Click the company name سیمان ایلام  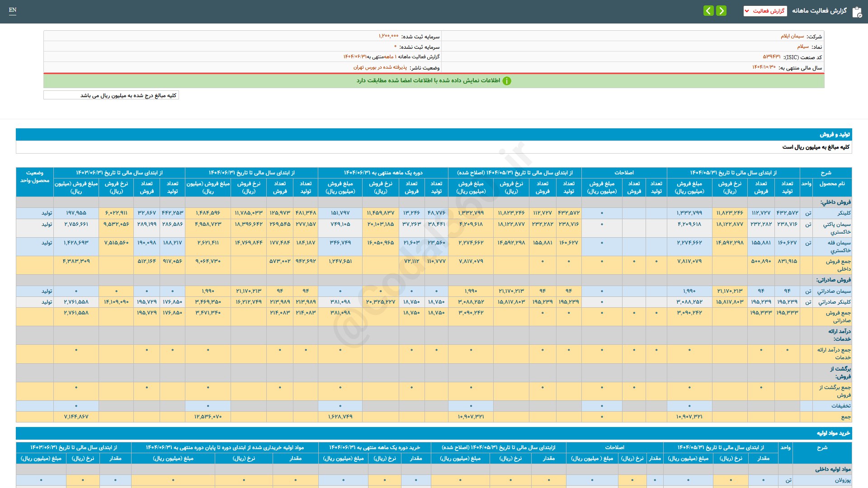click(792, 36)
